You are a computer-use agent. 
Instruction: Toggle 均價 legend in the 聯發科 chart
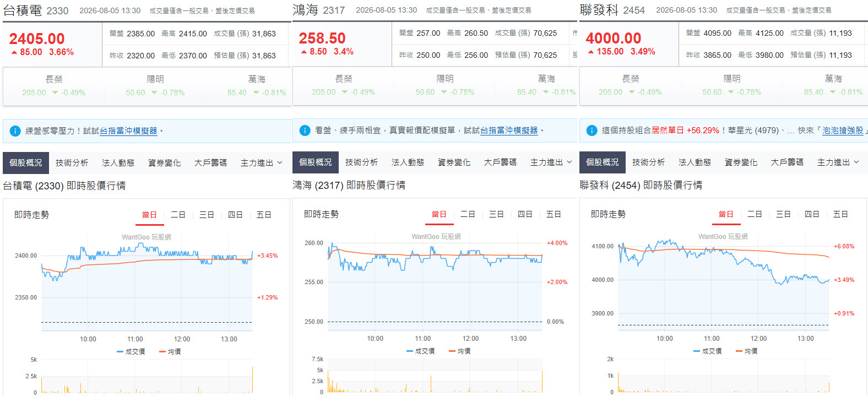tap(747, 351)
